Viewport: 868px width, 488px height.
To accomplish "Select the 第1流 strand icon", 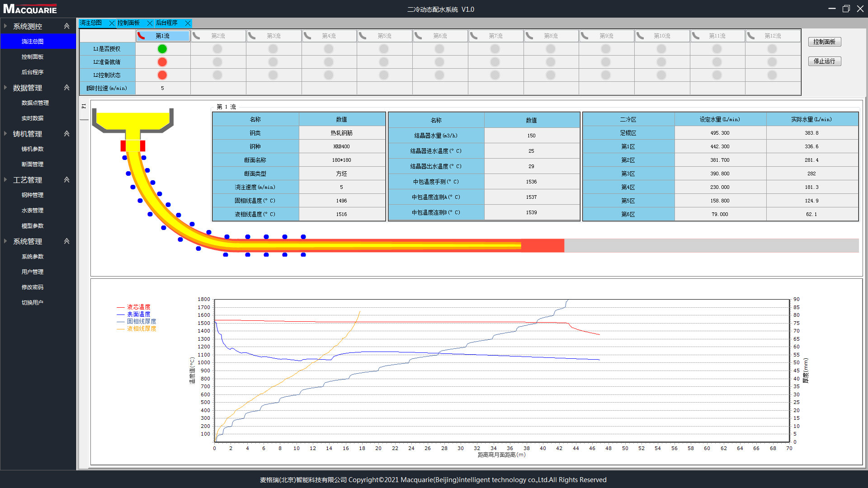I will (x=141, y=36).
